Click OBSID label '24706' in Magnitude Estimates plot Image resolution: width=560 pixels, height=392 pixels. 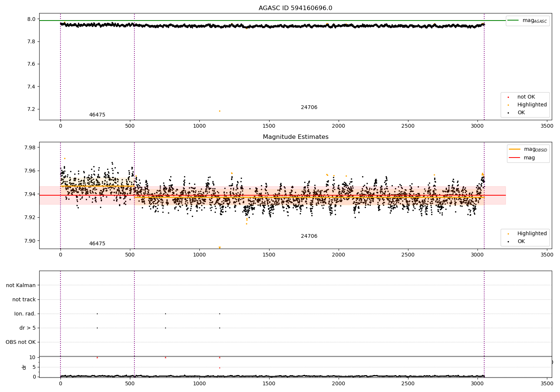(309, 236)
